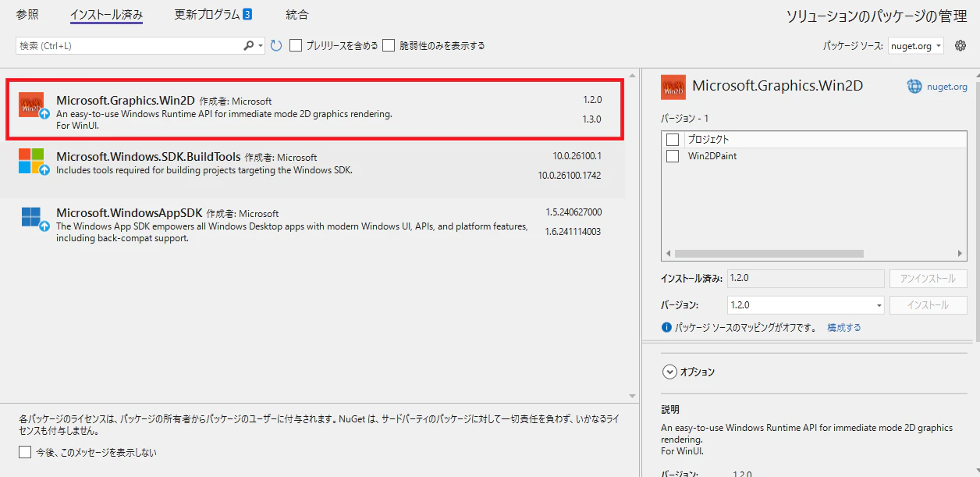980x477 pixels.
Task: Click Microsoft.WindowsAppSDK package icon
Action: tap(31, 217)
